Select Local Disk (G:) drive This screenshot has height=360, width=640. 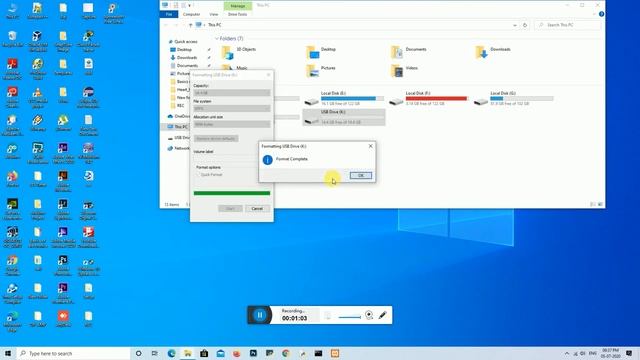513,98
